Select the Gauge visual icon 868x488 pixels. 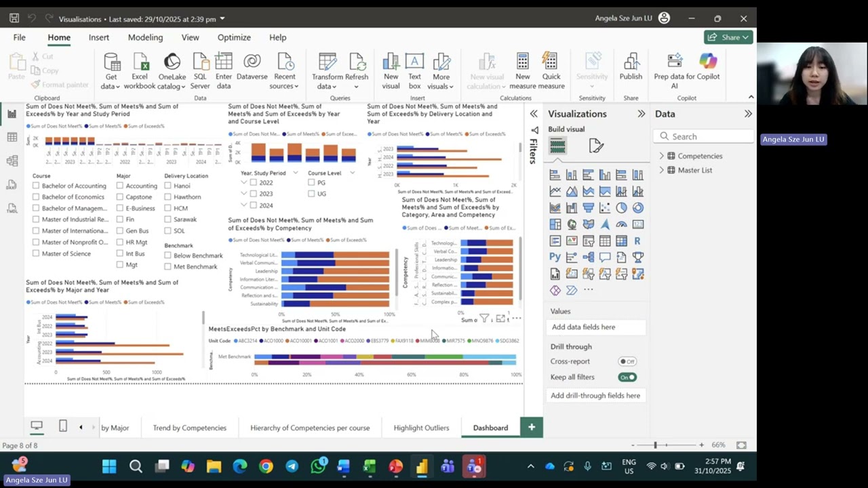[x=621, y=224]
